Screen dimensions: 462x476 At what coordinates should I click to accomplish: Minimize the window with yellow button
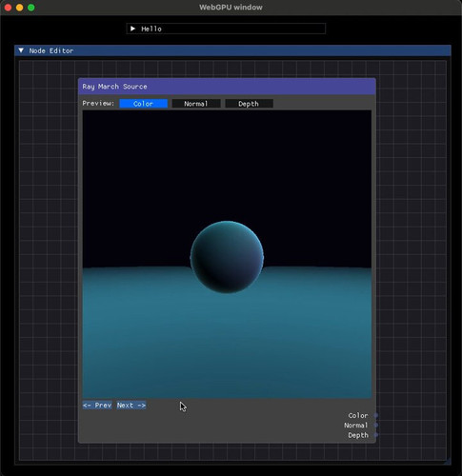(20, 8)
